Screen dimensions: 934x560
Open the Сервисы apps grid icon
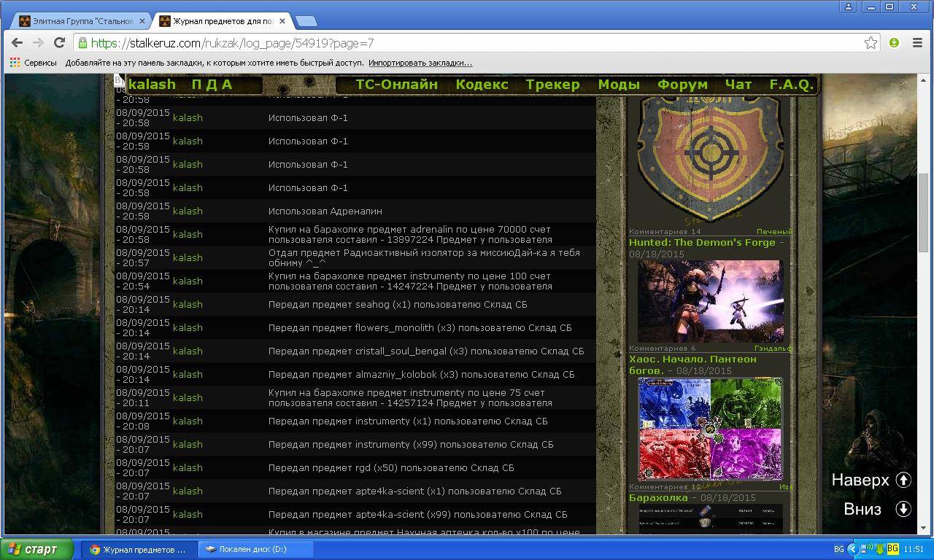click(x=15, y=63)
